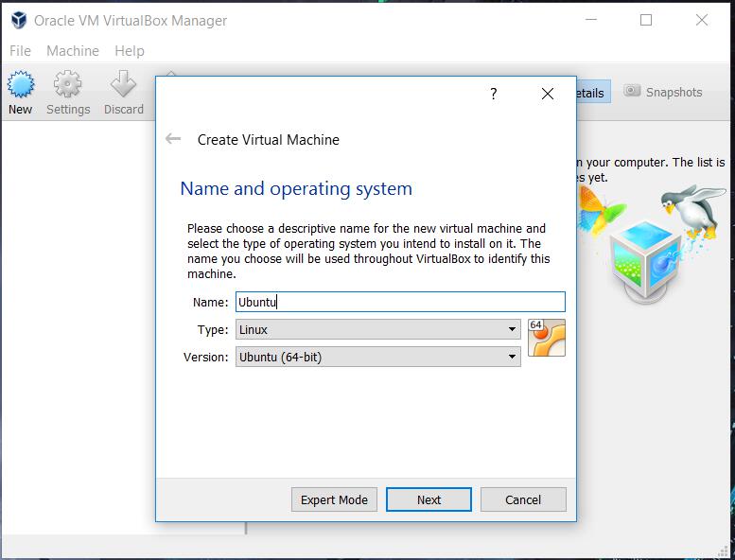Screen dimensions: 735x560
Task: Click the Create Virtual Machine title text
Action: click(268, 140)
